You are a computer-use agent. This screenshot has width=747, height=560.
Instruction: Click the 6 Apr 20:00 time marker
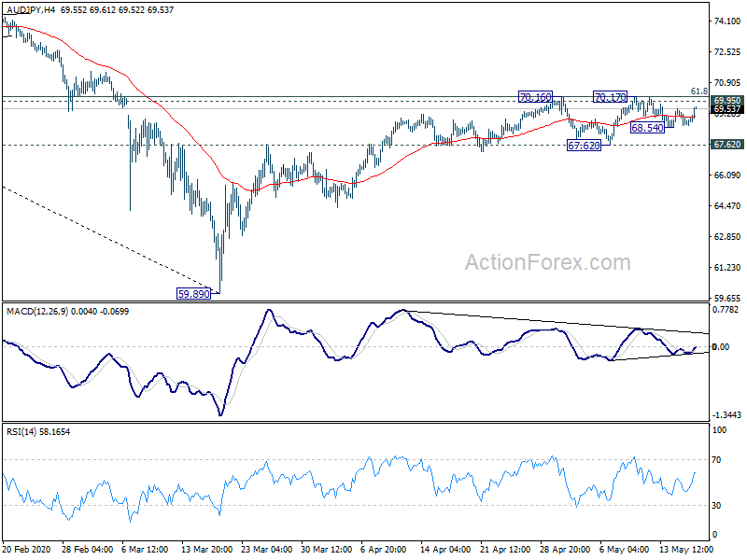pyautogui.click(x=384, y=550)
